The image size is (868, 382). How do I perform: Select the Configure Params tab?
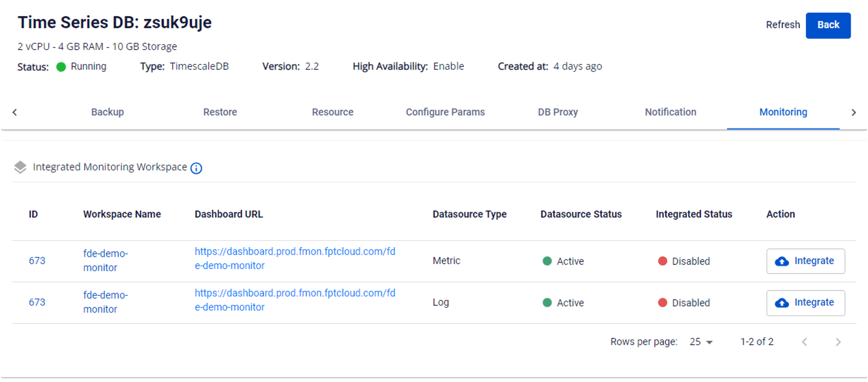click(x=445, y=112)
